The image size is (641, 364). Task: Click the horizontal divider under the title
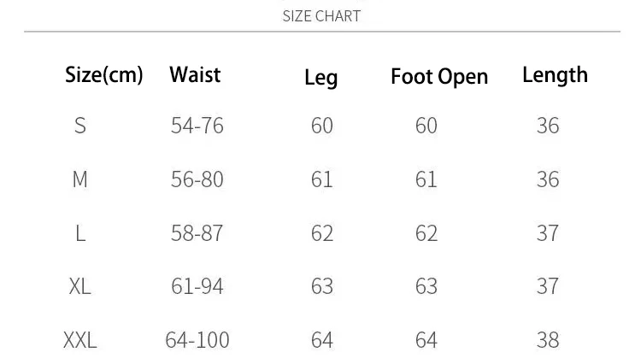tap(322, 31)
